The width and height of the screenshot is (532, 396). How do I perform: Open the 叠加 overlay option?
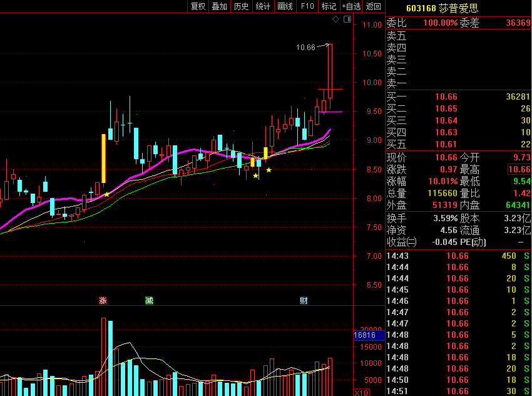(220, 6)
